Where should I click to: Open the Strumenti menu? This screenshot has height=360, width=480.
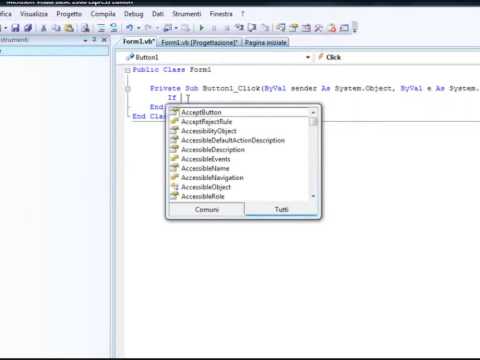point(187,14)
